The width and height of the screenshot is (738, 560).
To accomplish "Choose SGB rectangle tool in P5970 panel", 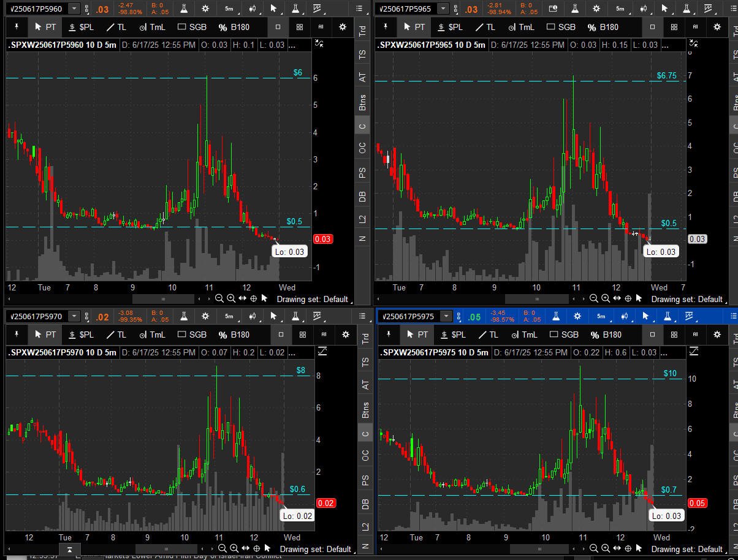I will tap(192, 335).
